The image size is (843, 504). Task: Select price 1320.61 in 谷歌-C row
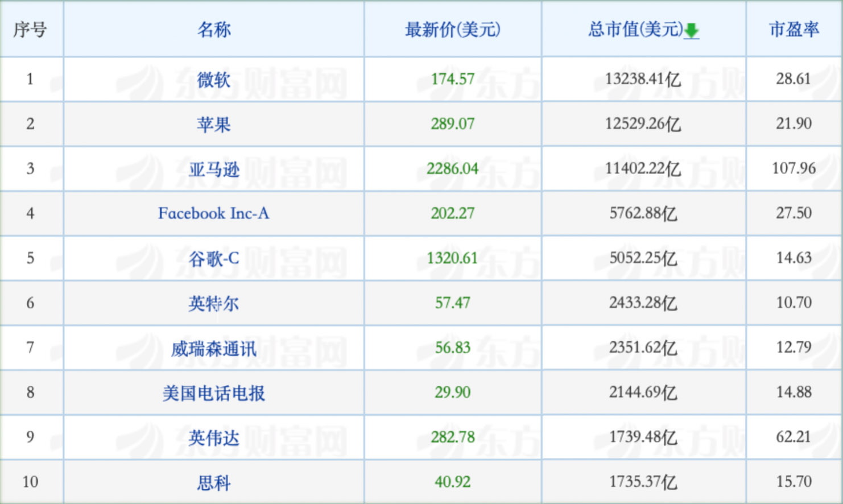coord(453,258)
